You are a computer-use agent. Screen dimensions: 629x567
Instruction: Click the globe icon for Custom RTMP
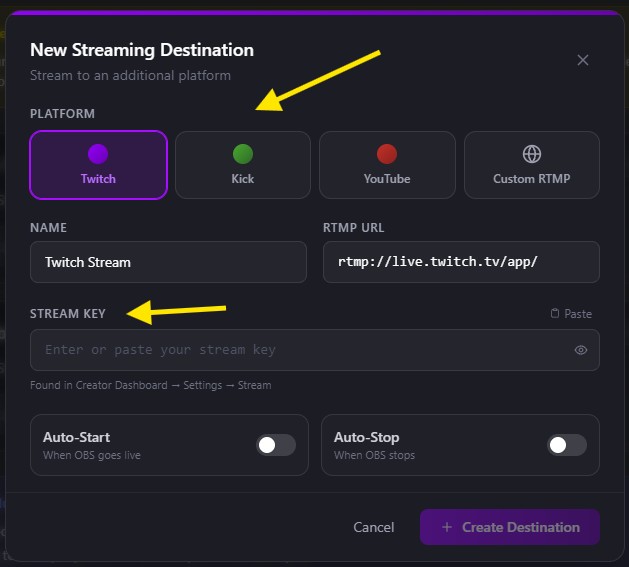(x=532, y=154)
